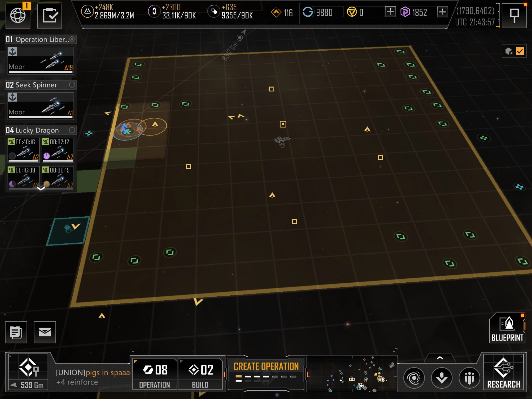532x399 pixels.
Task: Select the Seek Spinner radio circle
Action: 72,85
